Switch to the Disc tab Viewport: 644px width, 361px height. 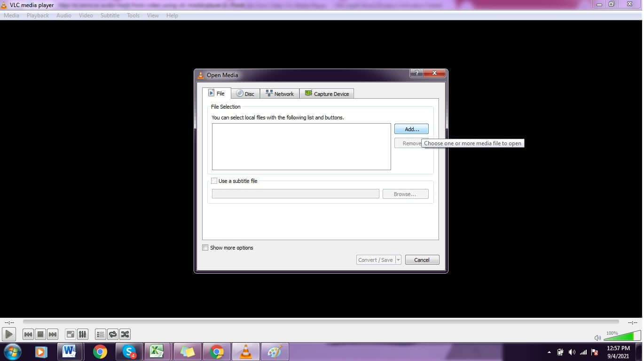tap(245, 94)
